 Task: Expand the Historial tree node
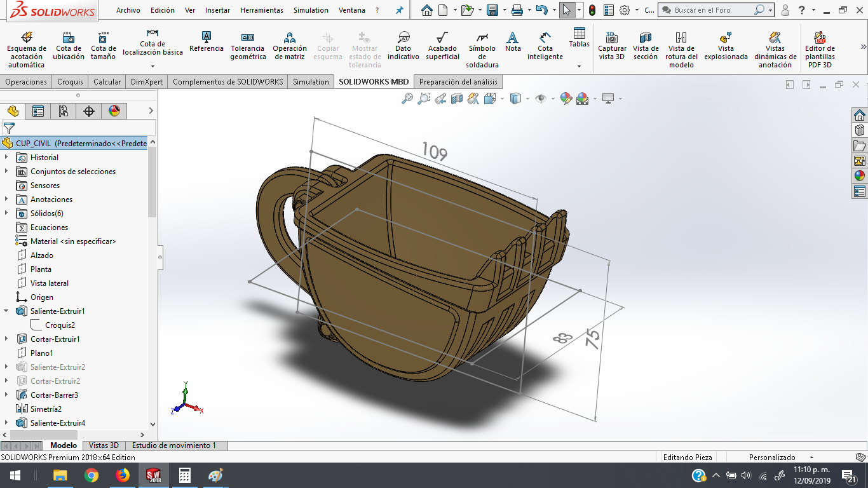pos(6,158)
